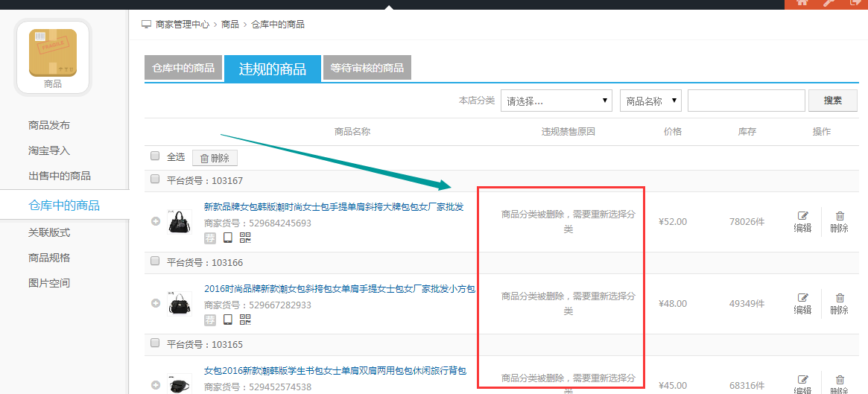Edit the ¥48.00 handbag product
Image resolution: width=868 pixels, height=394 pixels.
coord(802,304)
